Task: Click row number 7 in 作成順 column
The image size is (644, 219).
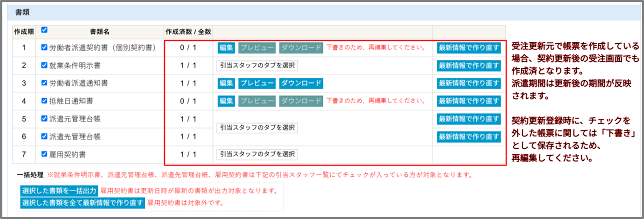Action: (x=23, y=154)
